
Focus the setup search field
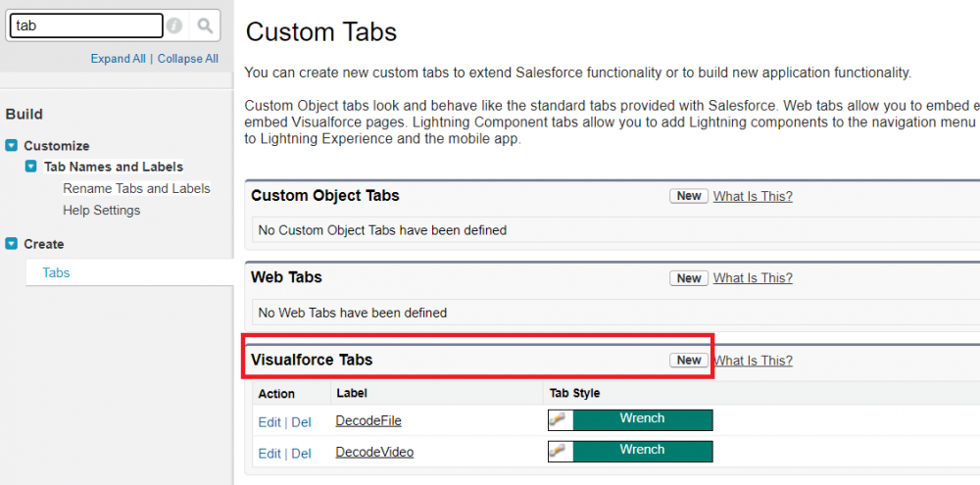pyautogui.click(x=85, y=26)
